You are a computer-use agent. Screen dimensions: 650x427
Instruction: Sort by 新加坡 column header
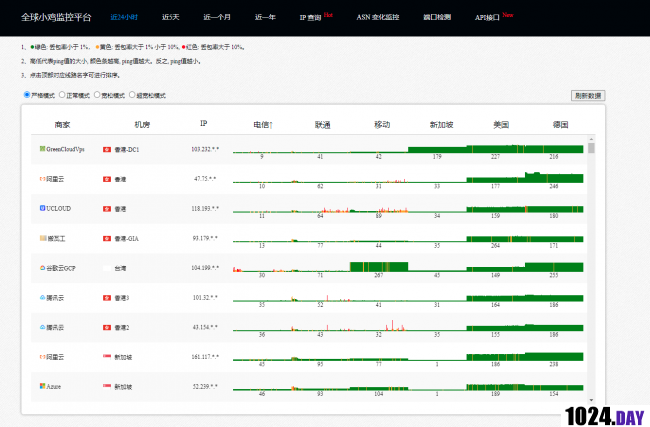point(441,124)
